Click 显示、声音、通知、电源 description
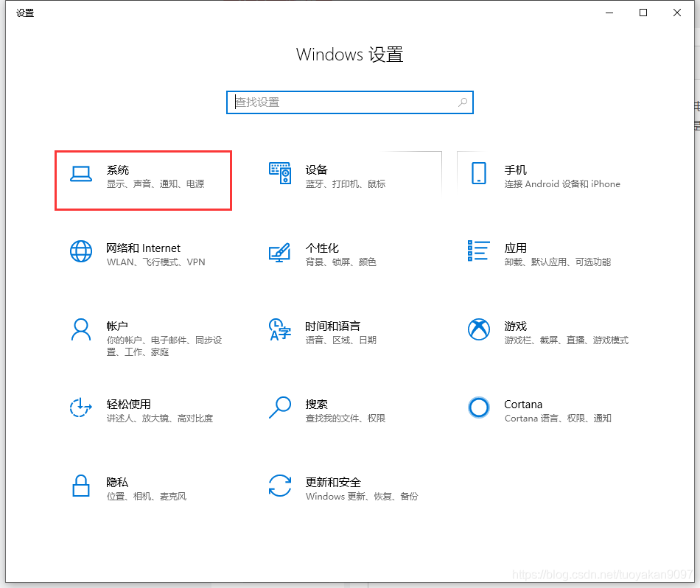700x588 pixels. point(155,184)
